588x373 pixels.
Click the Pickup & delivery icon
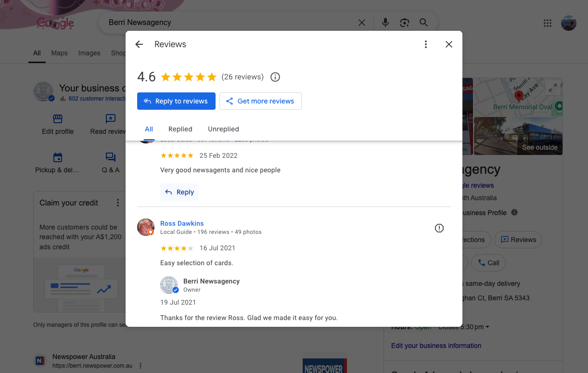[58, 157]
